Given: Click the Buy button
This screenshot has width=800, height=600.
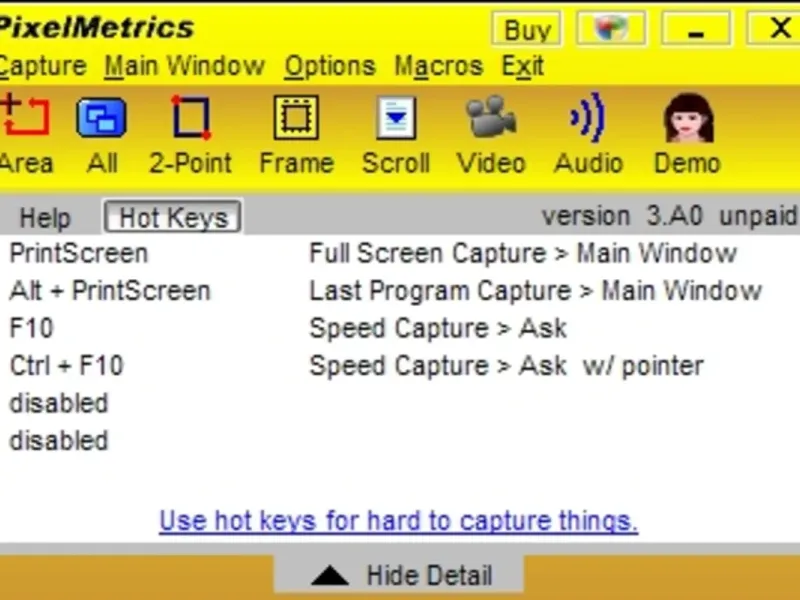Looking at the screenshot, I should coord(527,29).
